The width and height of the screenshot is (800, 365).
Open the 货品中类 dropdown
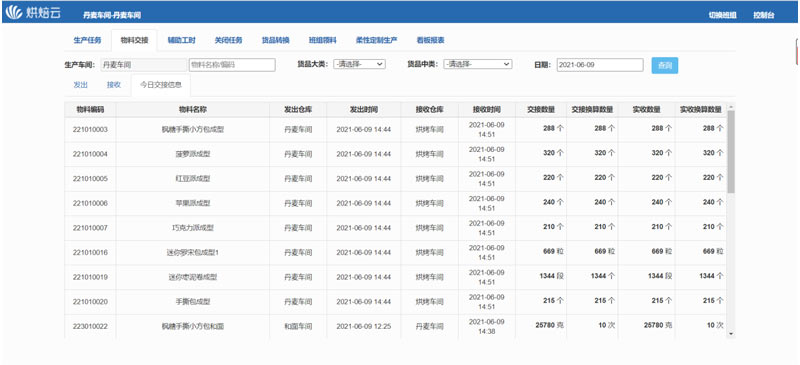(478, 64)
